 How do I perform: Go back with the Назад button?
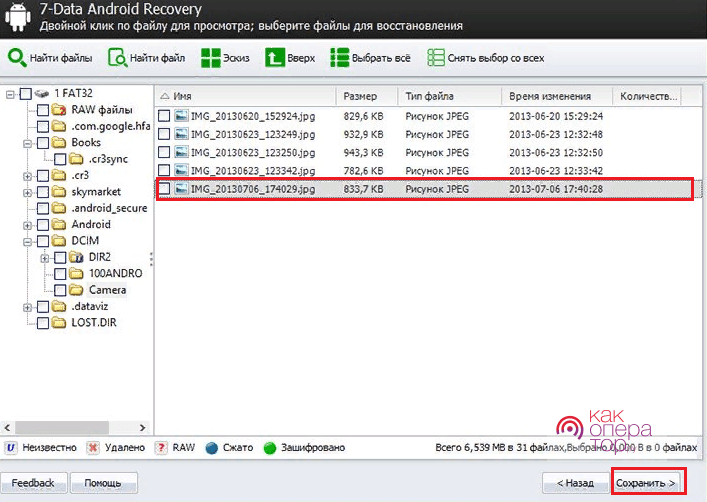tap(576, 483)
